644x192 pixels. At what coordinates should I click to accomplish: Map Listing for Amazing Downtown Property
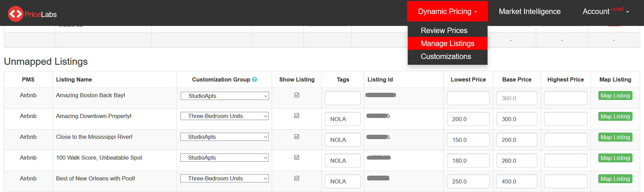[615, 116]
